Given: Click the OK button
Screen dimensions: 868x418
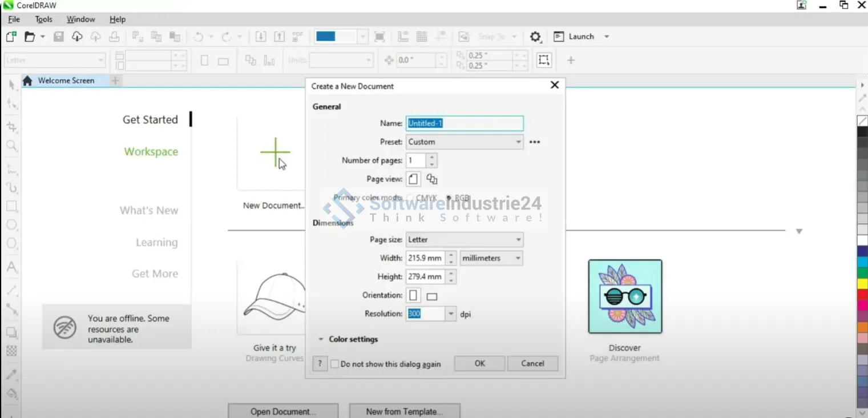Looking at the screenshot, I should pyautogui.click(x=479, y=364).
